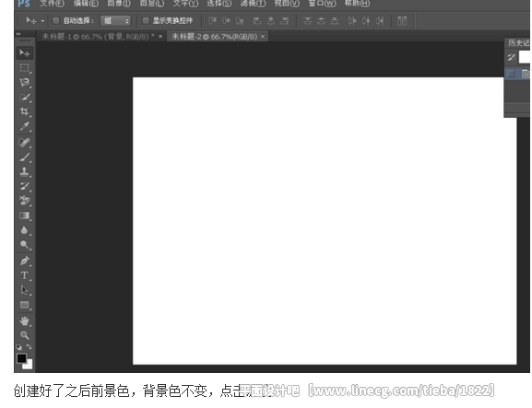Image resolution: width=532 pixels, height=408 pixels.
Task: Select the Gradient tool
Action: (x=24, y=216)
